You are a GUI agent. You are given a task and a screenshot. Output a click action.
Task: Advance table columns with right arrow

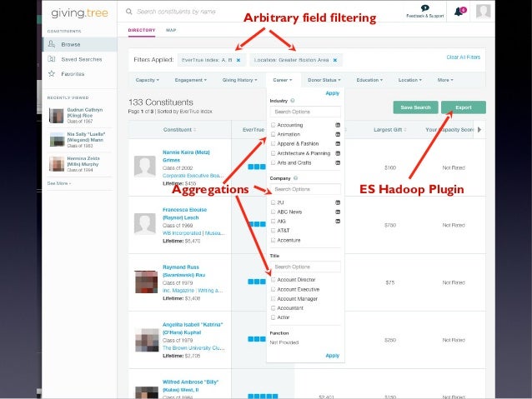point(479,129)
